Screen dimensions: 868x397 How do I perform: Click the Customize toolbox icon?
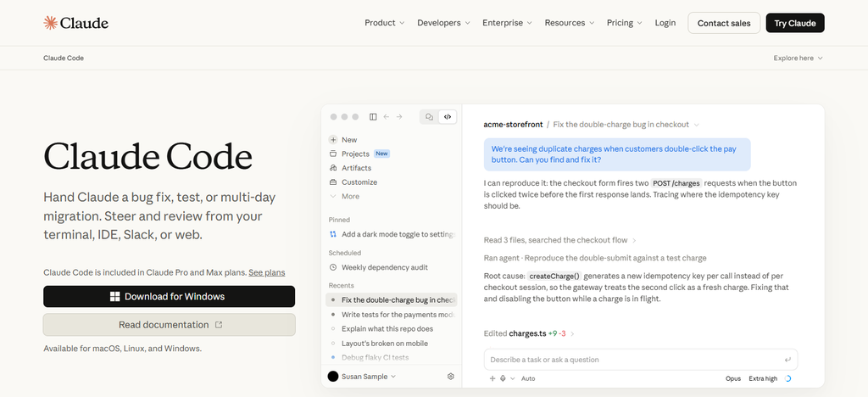pyautogui.click(x=332, y=182)
